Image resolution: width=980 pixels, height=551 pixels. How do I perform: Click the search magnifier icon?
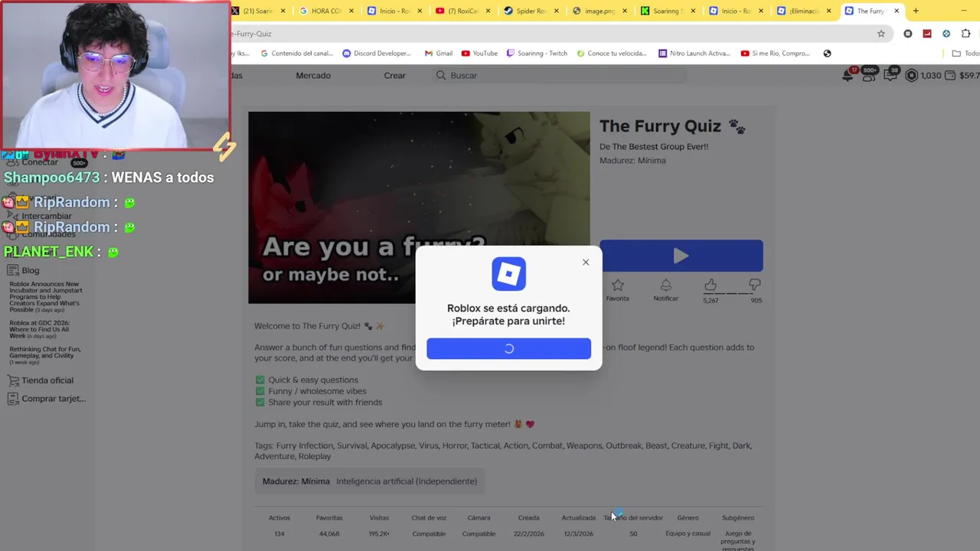coord(441,75)
